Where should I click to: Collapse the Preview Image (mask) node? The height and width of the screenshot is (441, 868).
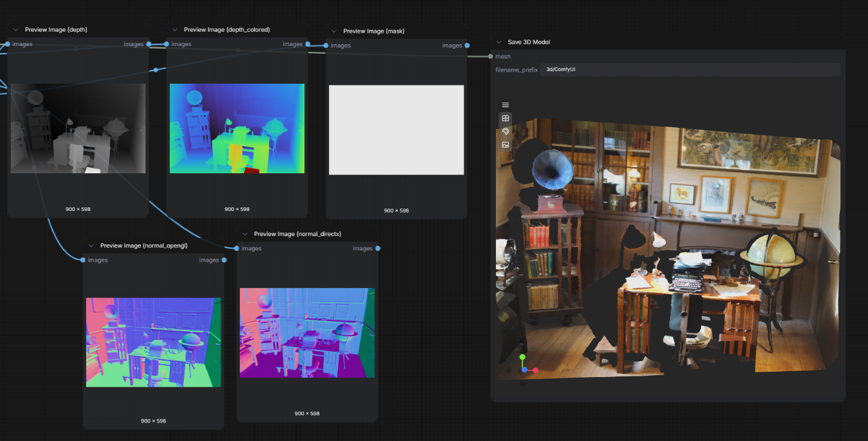coord(334,31)
